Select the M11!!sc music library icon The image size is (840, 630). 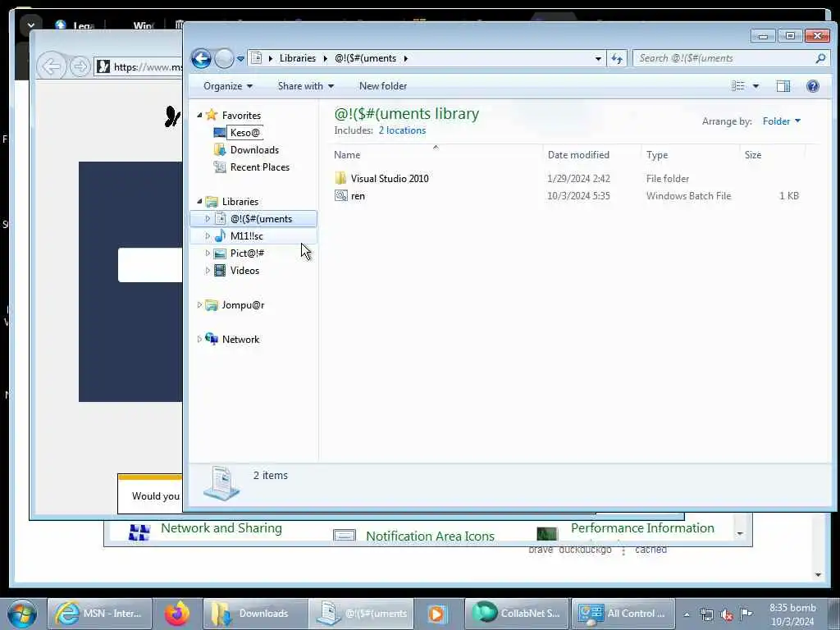(x=220, y=235)
